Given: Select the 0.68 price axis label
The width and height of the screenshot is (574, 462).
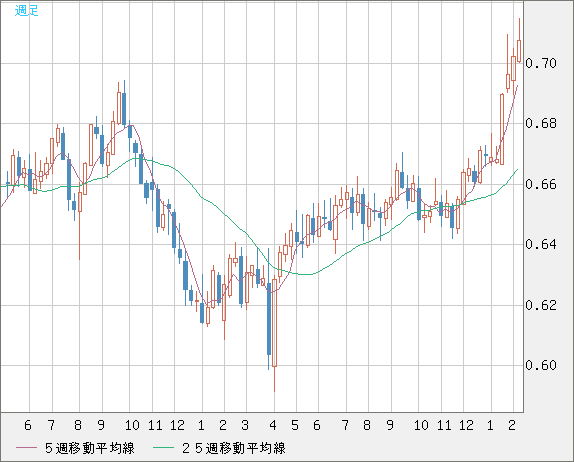Looking at the screenshot, I should (541, 123).
